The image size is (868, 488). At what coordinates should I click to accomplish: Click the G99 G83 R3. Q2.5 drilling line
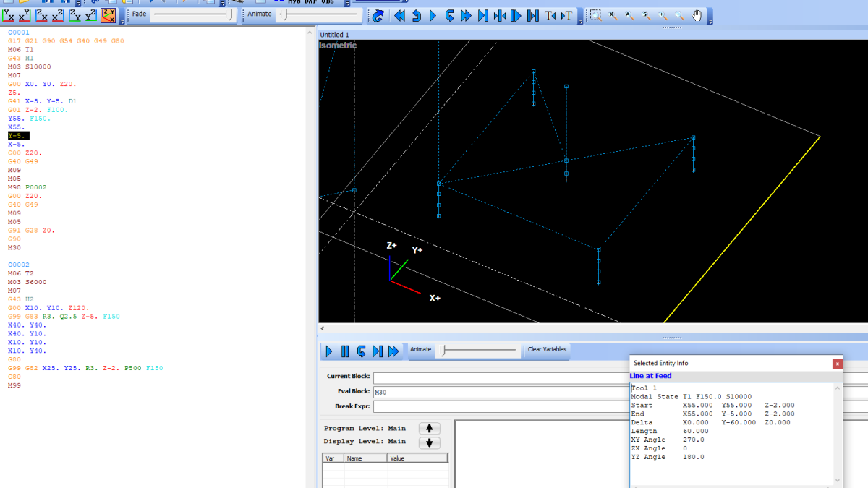click(x=64, y=316)
